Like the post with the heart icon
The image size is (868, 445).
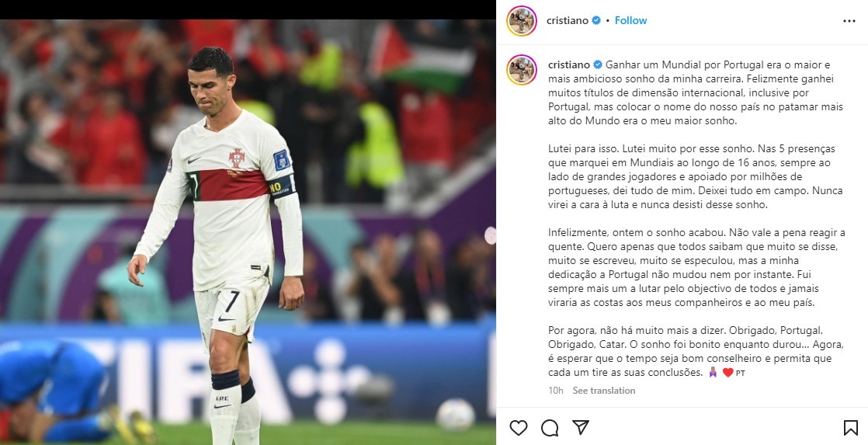pyautogui.click(x=518, y=428)
